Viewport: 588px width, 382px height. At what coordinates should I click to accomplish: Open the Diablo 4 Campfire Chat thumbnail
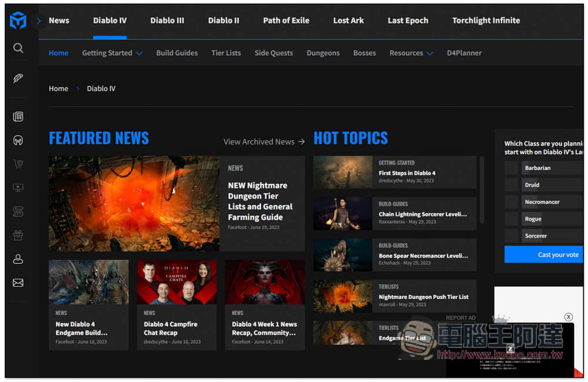[x=176, y=282]
